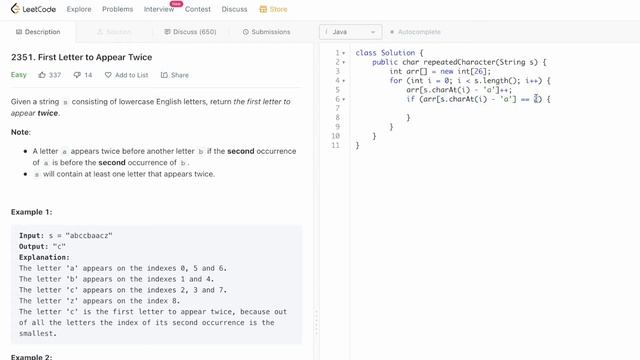Click the Share icon
The width and height of the screenshot is (640, 360).
pos(164,75)
